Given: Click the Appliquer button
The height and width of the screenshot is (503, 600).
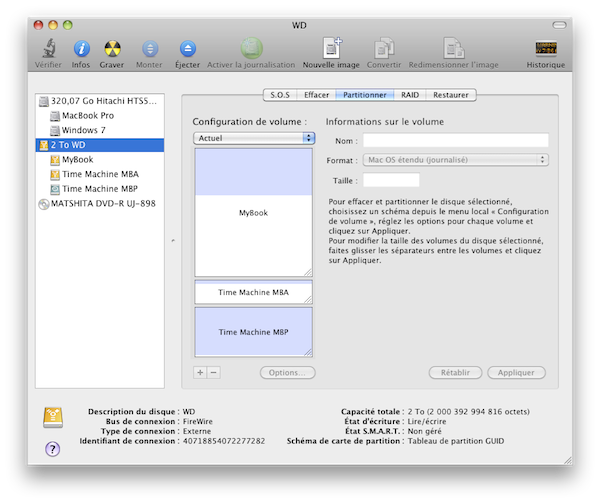Looking at the screenshot, I should click(x=516, y=373).
